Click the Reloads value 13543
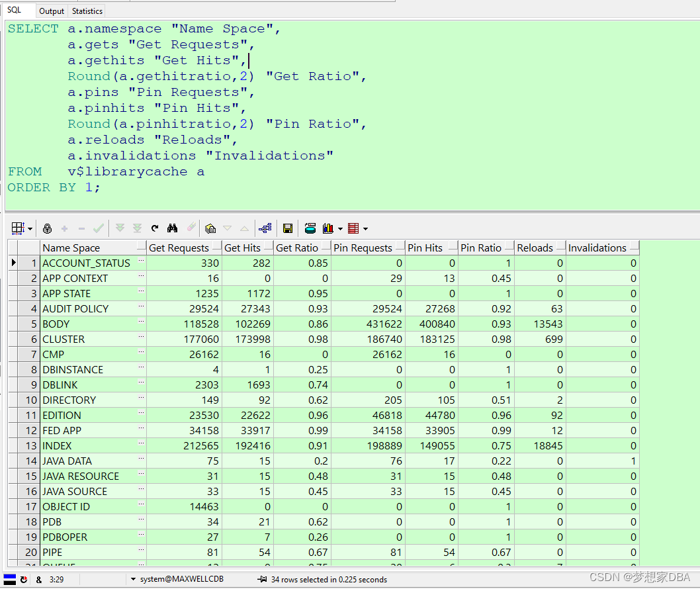 click(x=548, y=324)
